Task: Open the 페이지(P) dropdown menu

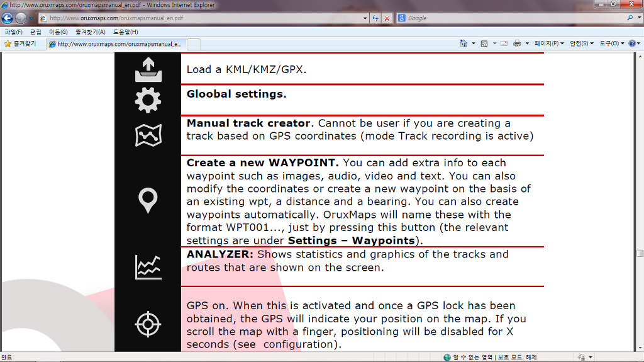Action: (x=549, y=43)
